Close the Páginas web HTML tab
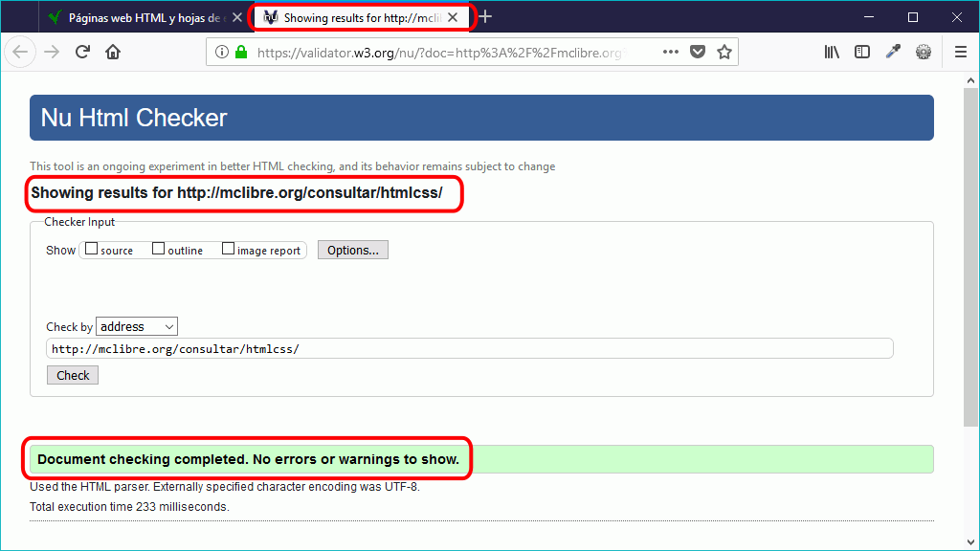Viewport: 980px width, 551px height. coord(237,17)
